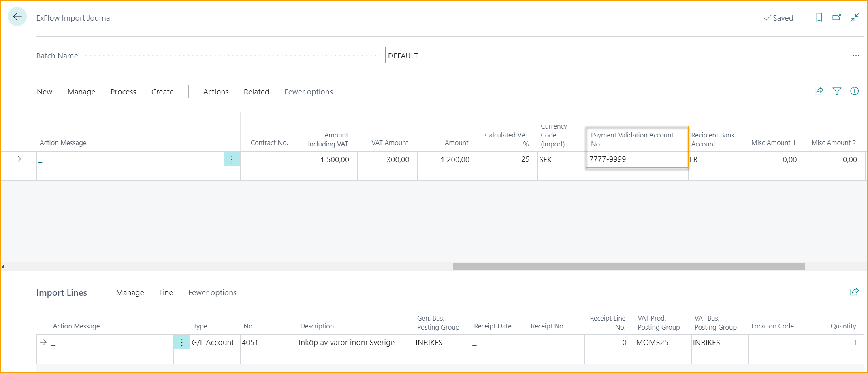Open row options via the vertical ellipsis
868x373 pixels.
click(231, 159)
